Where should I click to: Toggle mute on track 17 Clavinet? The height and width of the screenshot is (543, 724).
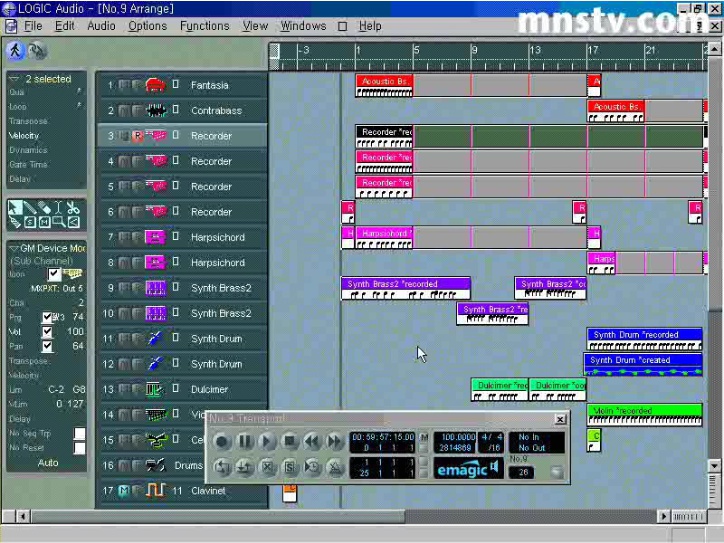click(124, 490)
